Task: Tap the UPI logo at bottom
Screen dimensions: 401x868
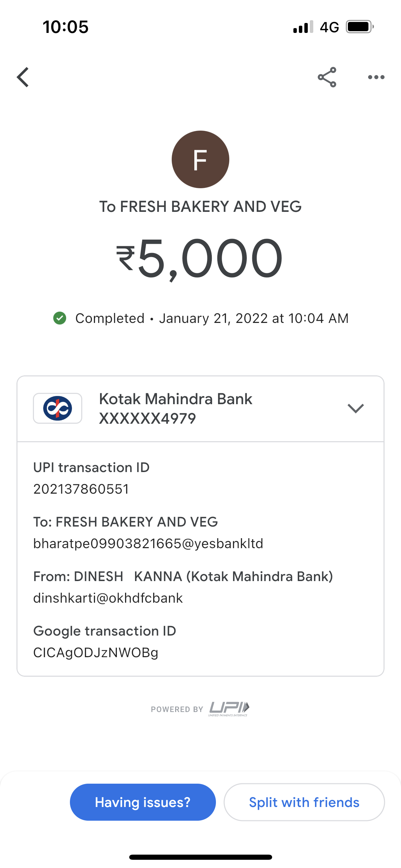Action: click(x=229, y=708)
